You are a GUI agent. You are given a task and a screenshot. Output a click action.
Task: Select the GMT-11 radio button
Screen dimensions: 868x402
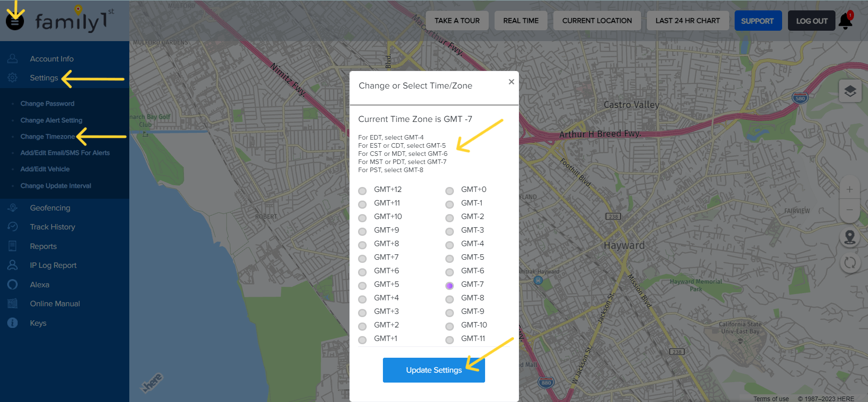click(x=449, y=340)
